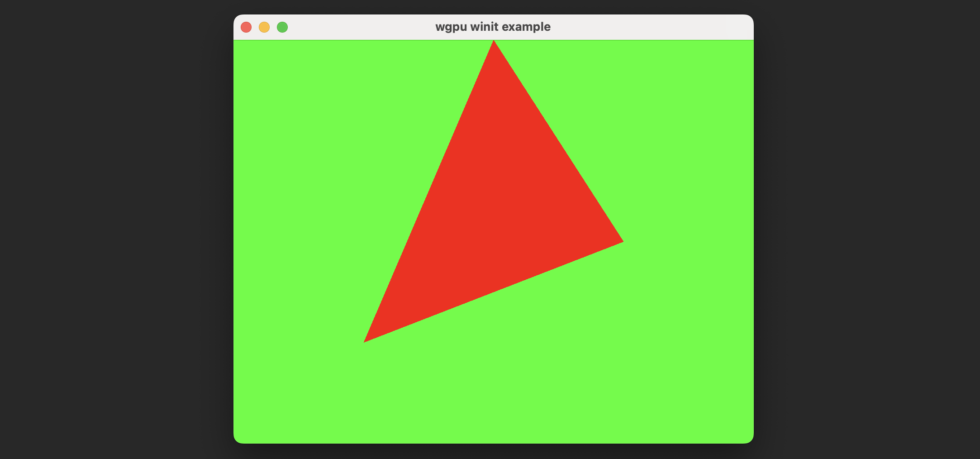Maximize the window with the green button
This screenshot has width=980, height=459.
[x=282, y=27]
